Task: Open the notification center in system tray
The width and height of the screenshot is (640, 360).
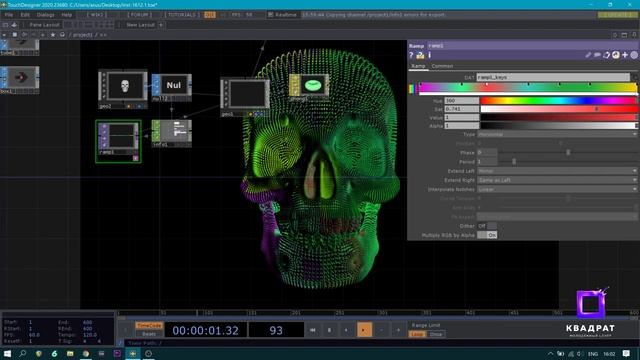Action: click(x=627, y=353)
